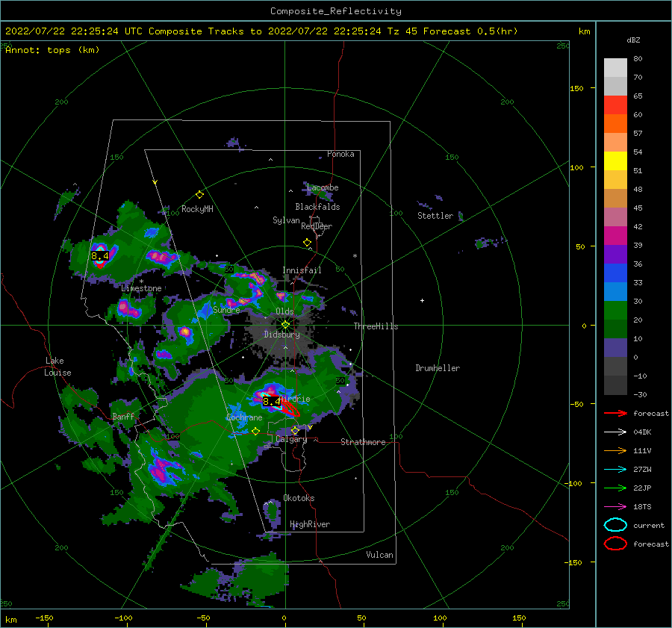Click the dBZ heading above color scale
This screenshot has height=628, width=672.
click(x=633, y=40)
